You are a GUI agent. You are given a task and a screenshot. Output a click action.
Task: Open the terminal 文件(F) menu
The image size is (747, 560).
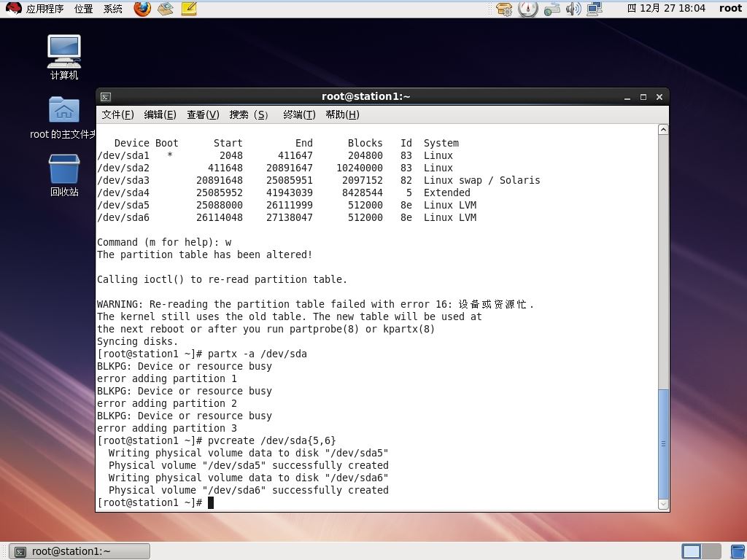117,114
